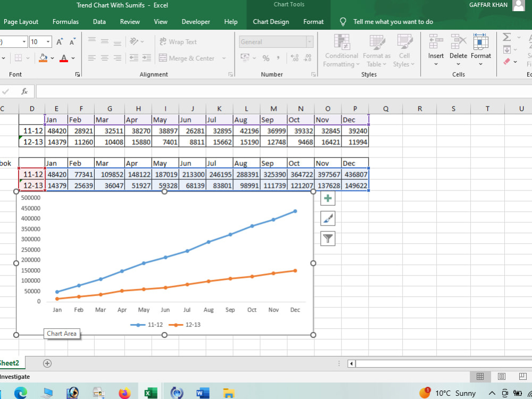
Task: Open the Page Layout tab
Action: click(x=21, y=22)
